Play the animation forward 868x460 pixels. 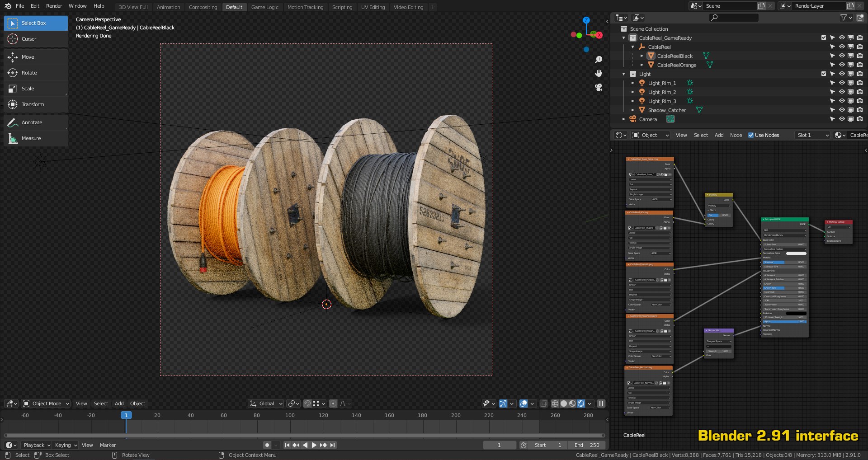click(x=314, y=445)
